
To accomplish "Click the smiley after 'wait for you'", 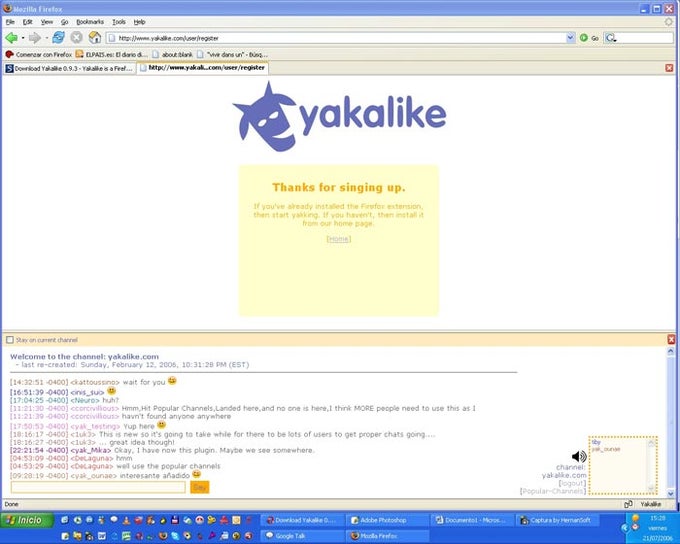I will click(x=172, y=381).
